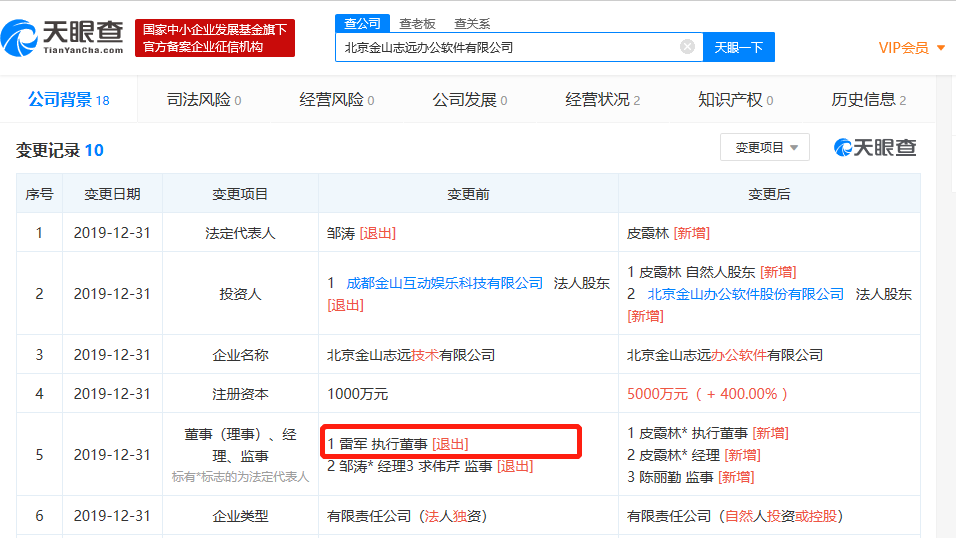The width and height of the screenshot is (956, 538).
Task: Open the 知识产权 tab
Action: (x=735, y=99)
